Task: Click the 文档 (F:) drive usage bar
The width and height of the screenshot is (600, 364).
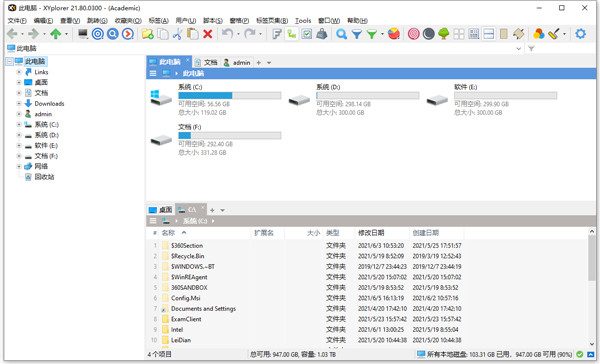Action: (230, 135)
